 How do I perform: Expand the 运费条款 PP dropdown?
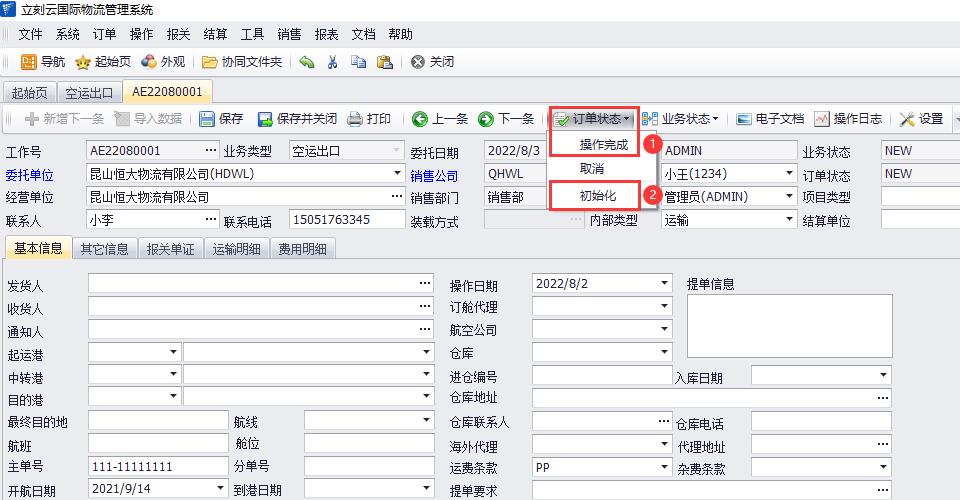click(x=664, y=467)
